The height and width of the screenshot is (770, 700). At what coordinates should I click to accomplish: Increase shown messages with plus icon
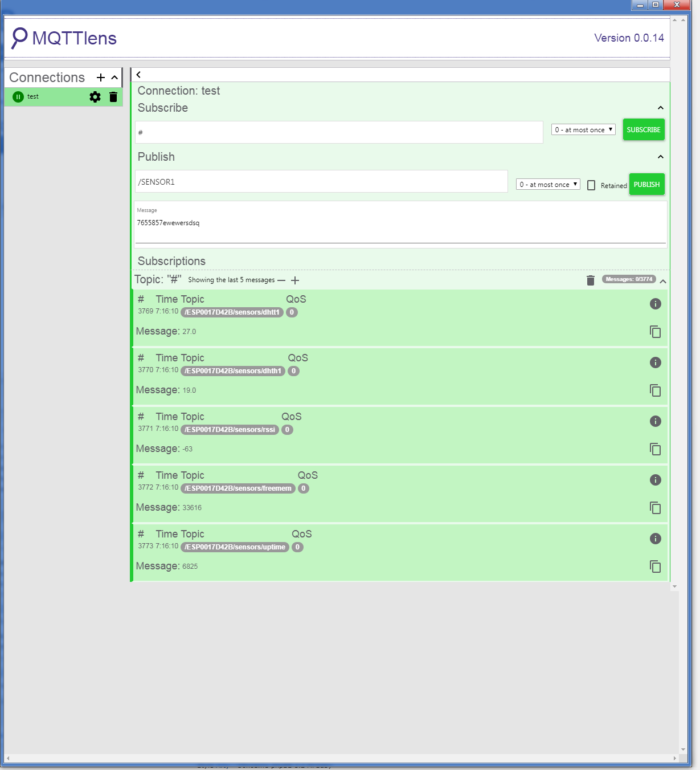coord(295,280)
